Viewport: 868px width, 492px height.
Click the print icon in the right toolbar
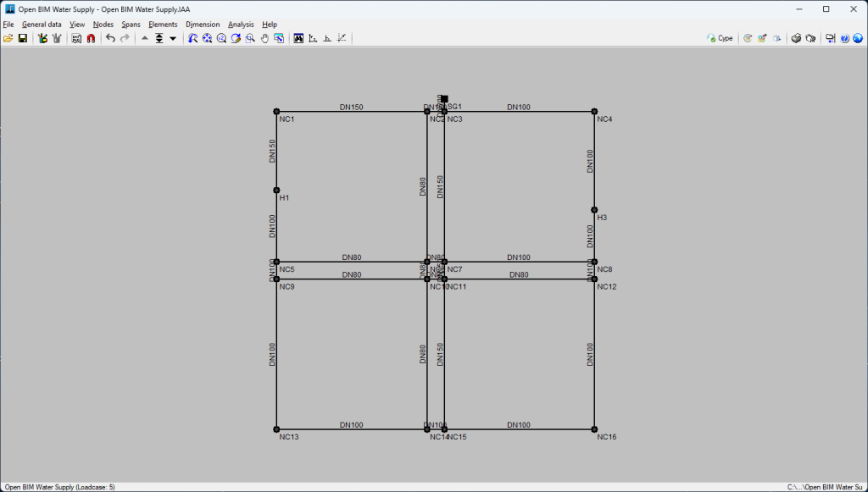point(797,38)
